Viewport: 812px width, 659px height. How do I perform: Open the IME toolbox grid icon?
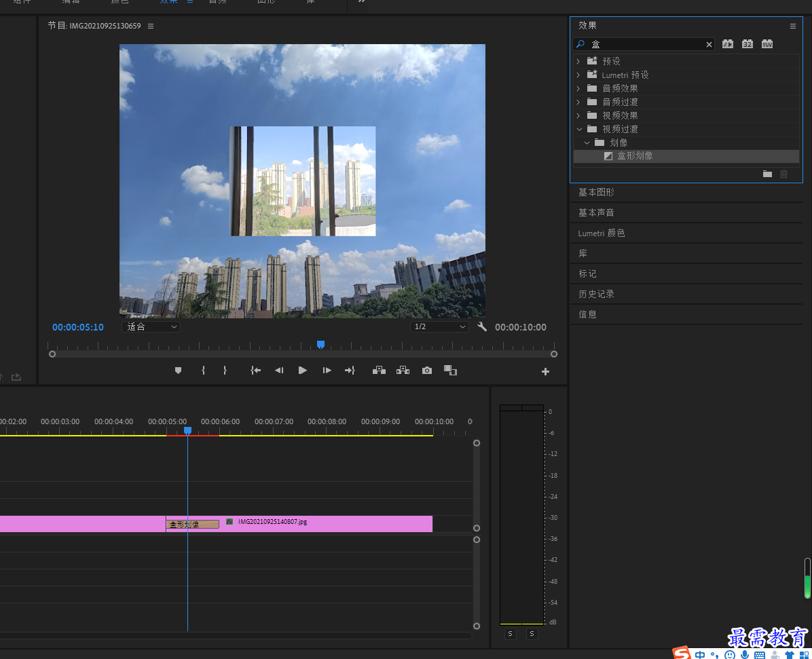click(x=804, y=655)
